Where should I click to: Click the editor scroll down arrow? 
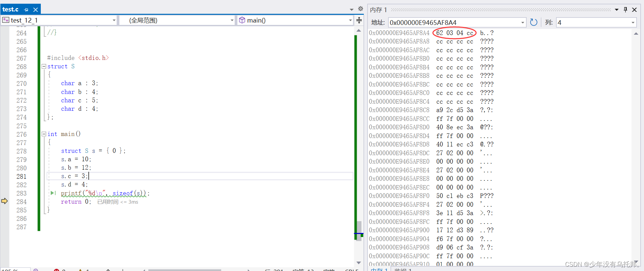coord(359,263)
